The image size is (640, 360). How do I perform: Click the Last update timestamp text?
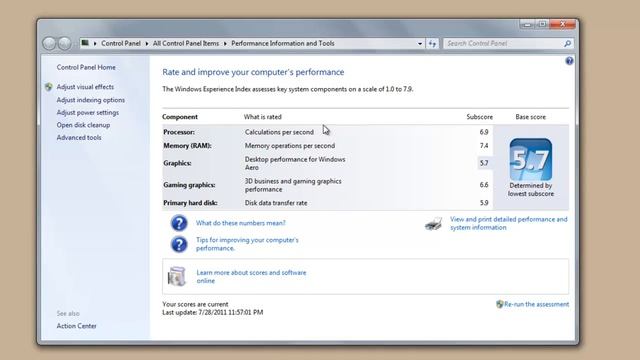pos(213,313)
